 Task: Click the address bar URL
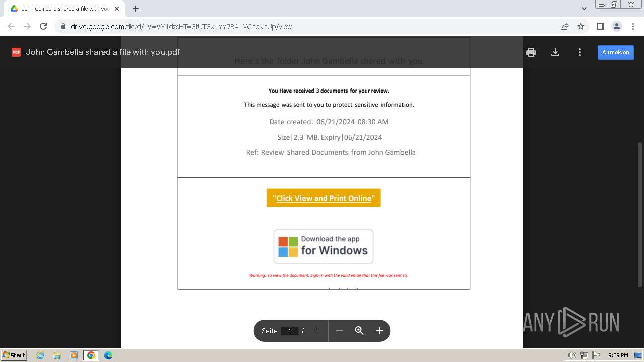[x=181, y=27]
